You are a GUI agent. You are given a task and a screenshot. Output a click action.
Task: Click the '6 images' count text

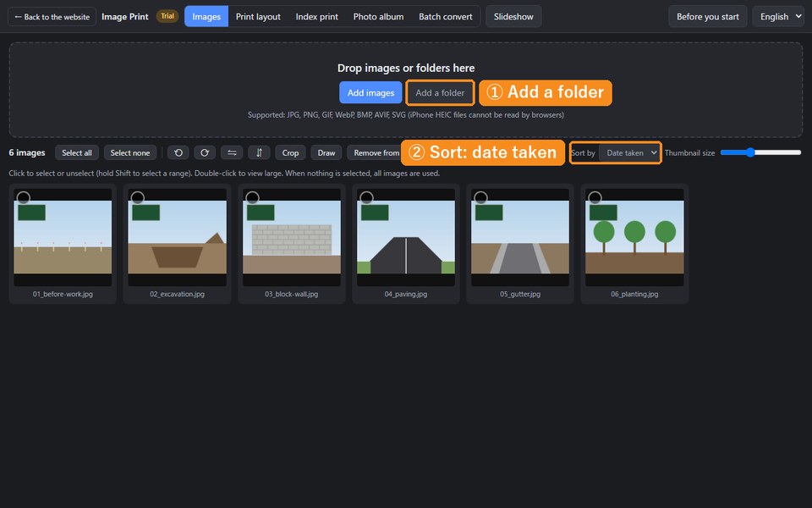27,152
